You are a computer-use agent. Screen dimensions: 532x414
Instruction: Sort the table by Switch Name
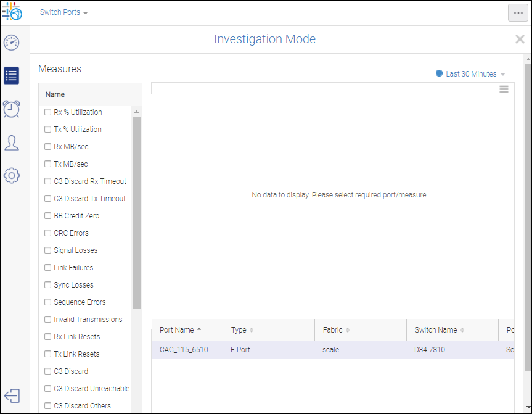(452, 329)
